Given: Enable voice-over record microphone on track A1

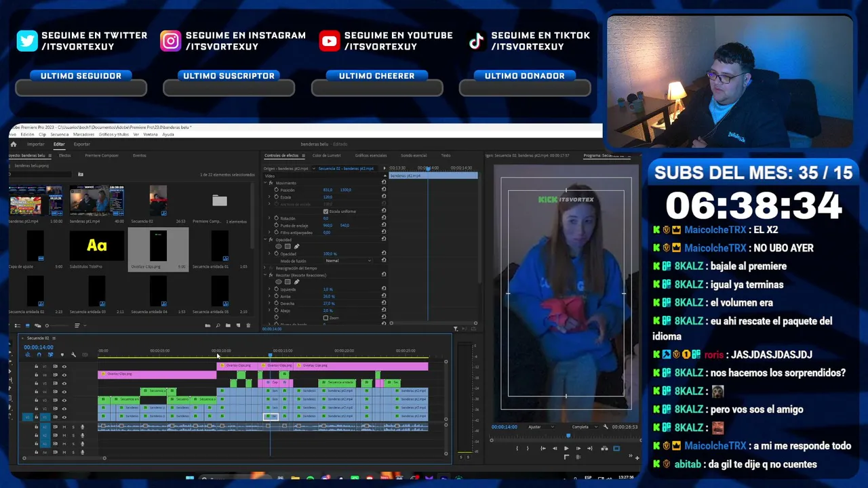Looking at the screenshot, I should click(83, 427).
